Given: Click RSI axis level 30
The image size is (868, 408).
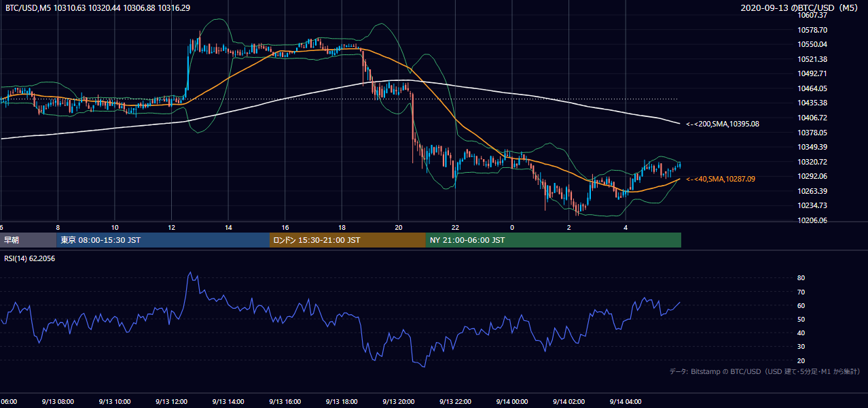Looking at the screenshot, I should (801, 347).
